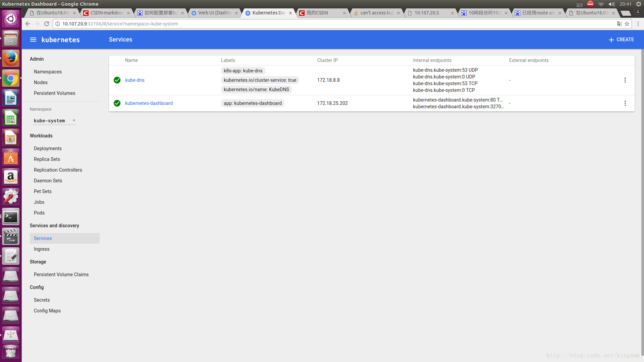Bookmark this page with the star icon
This screenshot has width=644, height=362.
pyautogui.click(x=627, y=24)
